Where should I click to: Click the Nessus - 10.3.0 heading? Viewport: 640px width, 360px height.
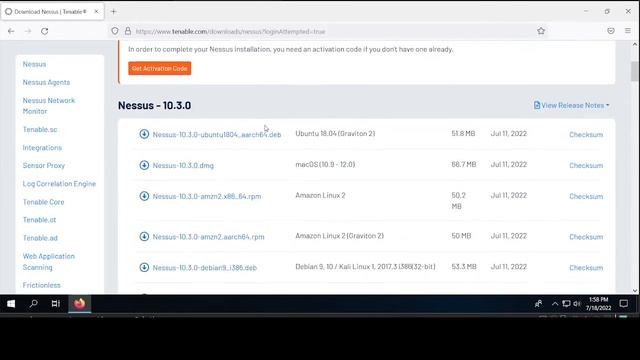point(154,105)
